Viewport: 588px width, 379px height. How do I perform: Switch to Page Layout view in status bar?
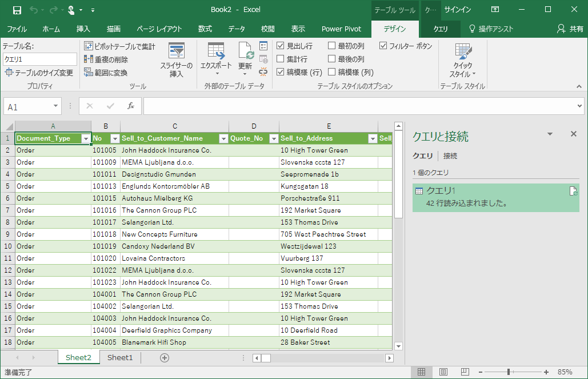click(443, 372)
